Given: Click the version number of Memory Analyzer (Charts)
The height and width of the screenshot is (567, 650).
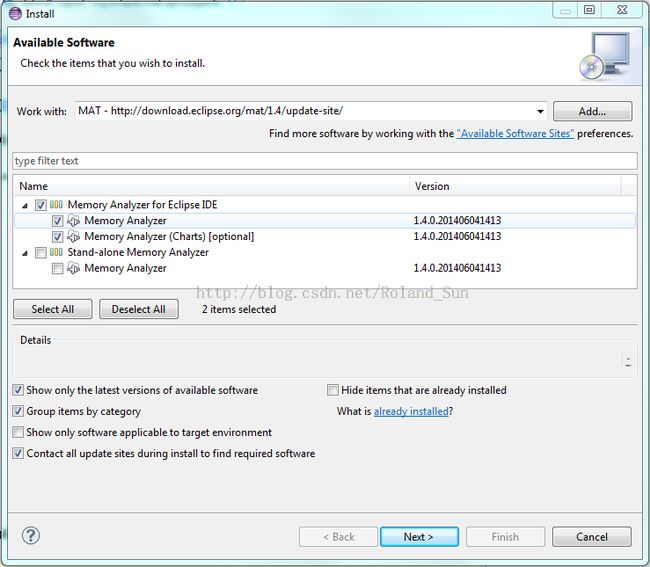Looking at the screenshot, I should [457, 236].
